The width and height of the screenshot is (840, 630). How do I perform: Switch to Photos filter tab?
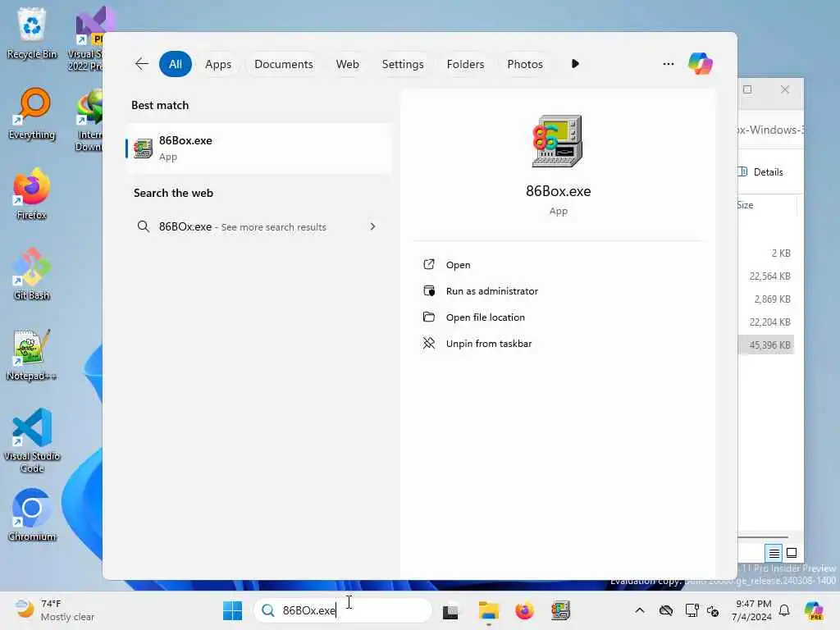[x=524, y=64]
